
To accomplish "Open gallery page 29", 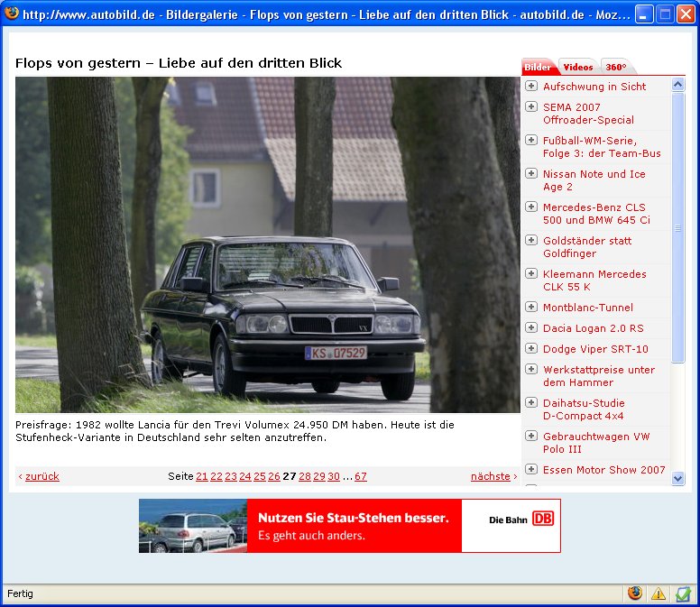I will (319, 476).
